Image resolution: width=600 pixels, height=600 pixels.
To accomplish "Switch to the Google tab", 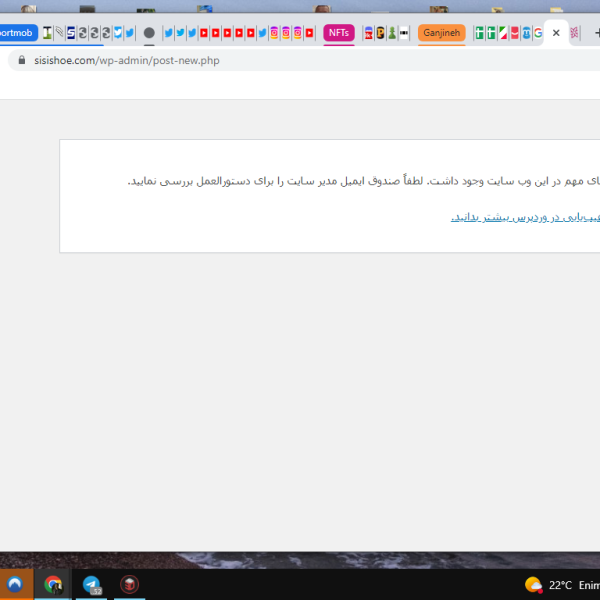I will (x=538, y=33).
